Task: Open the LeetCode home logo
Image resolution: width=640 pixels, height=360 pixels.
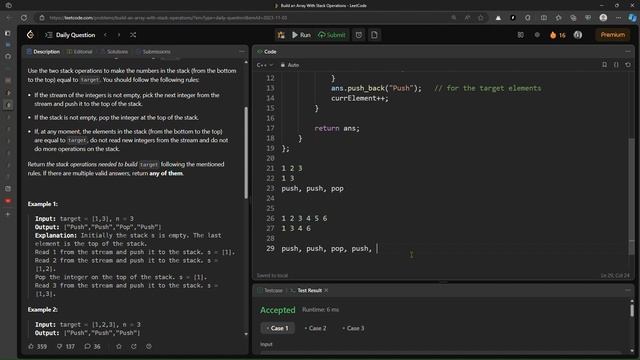Action: [30, 35]
